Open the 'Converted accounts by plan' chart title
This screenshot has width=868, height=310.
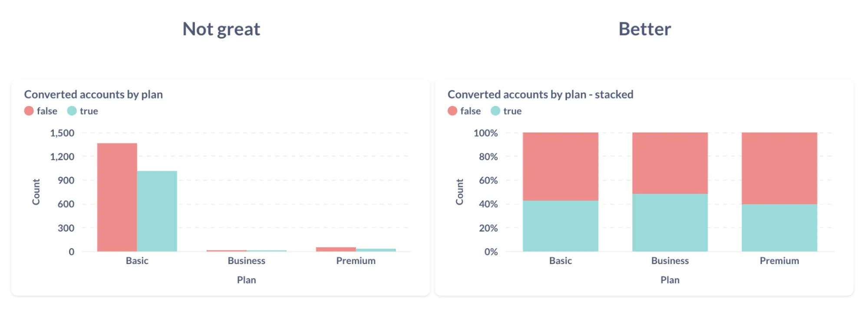point(93,95)
